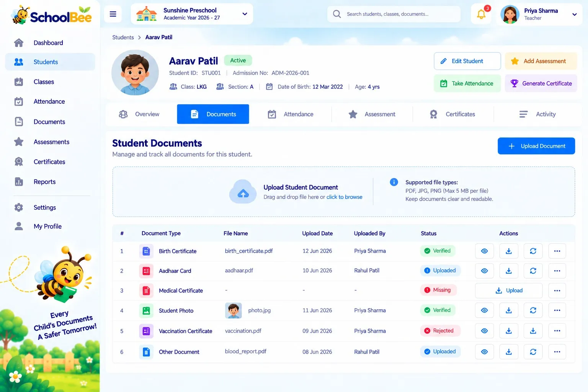588x392 pixels.
Task: Replace the Birth Certificate via refresh icon
Action: click(533, 251)
